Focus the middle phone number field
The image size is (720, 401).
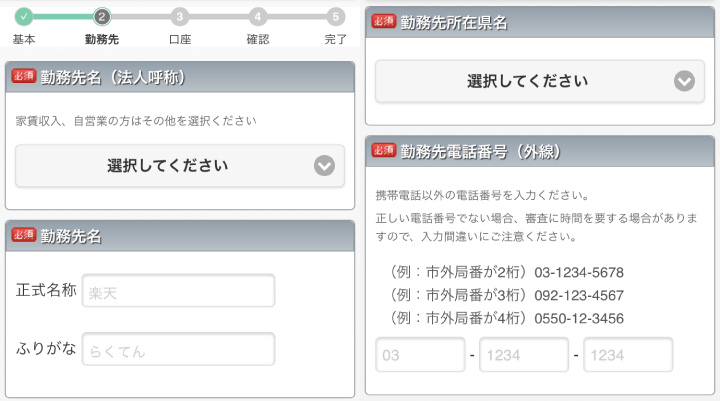click(524, 355)
